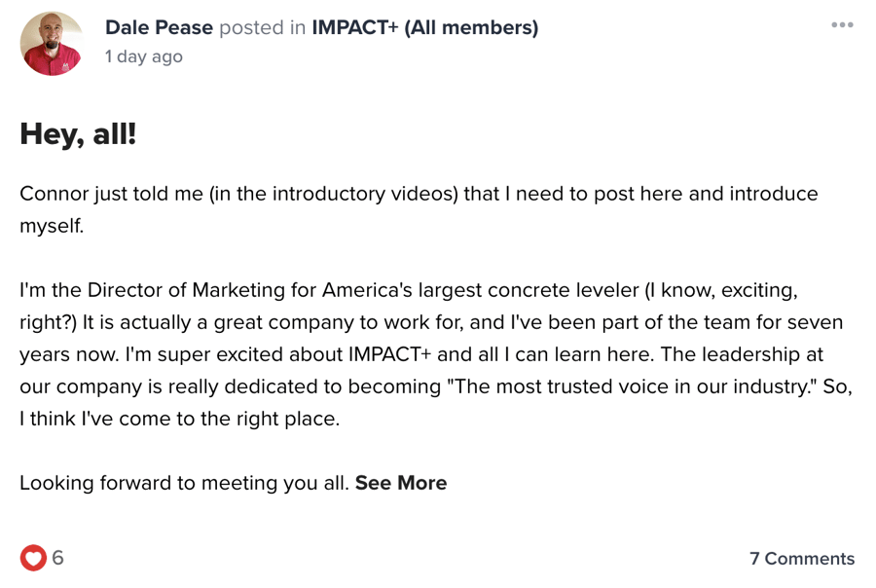The height and width of the screenshot is (588, 876).
Task: Reveal hidden post text with See More
Action: (x=401, y=482)
